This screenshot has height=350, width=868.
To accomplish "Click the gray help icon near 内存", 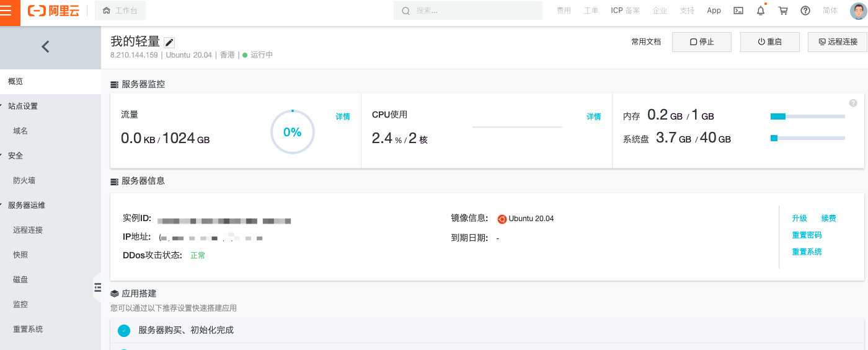I will (853, 103).
